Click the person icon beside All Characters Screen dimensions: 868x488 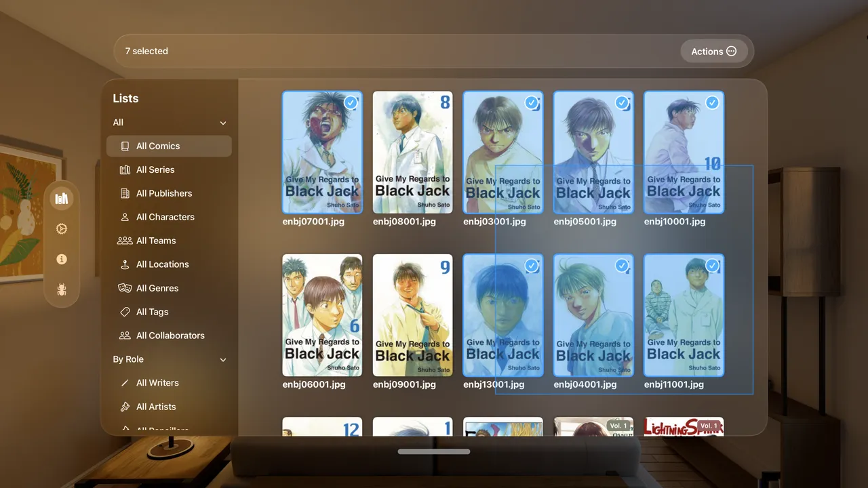pos(125,217)
